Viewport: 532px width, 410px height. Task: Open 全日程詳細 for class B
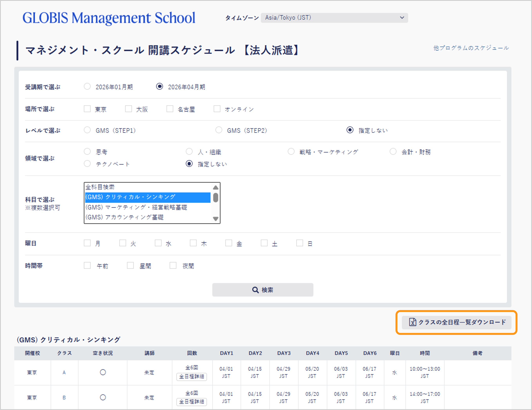[191, 402]
